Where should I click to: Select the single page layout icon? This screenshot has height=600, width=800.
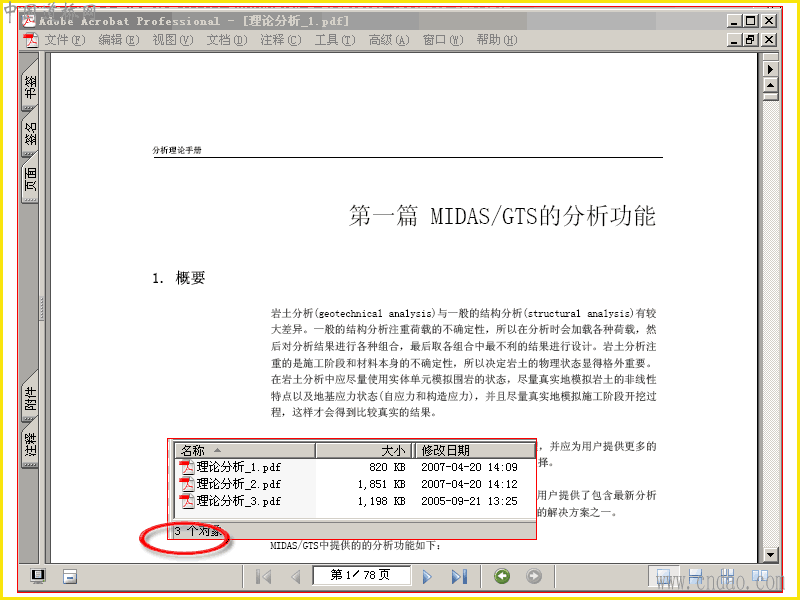(x=663, y=577)
